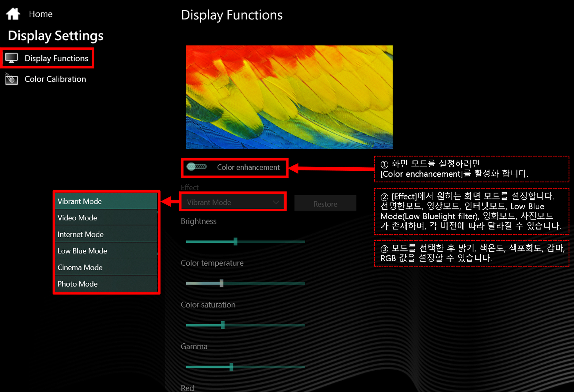Go to Home label

pyautogui.click(x=41, y=14)
